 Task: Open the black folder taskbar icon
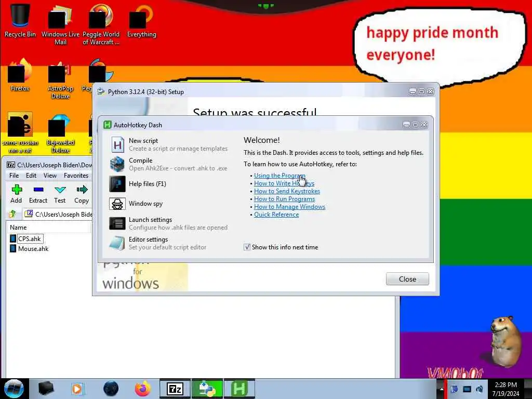(x=46, y=389)
